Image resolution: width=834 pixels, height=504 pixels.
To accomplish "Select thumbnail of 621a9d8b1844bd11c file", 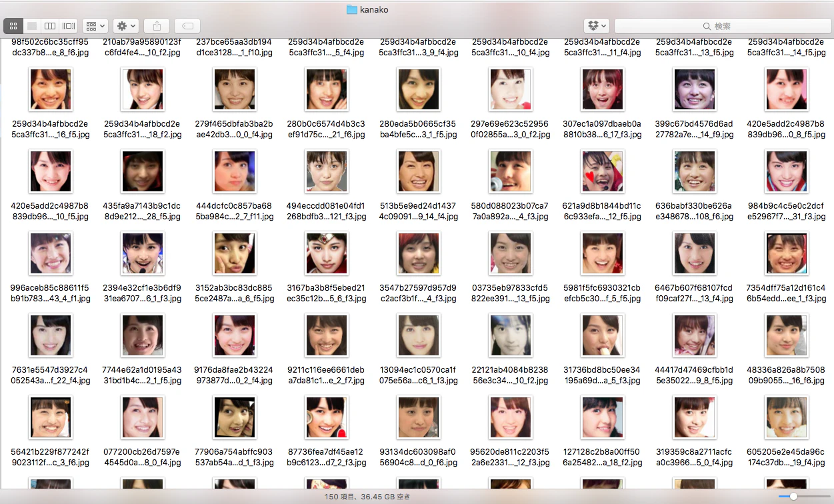I will pos(603,171).
